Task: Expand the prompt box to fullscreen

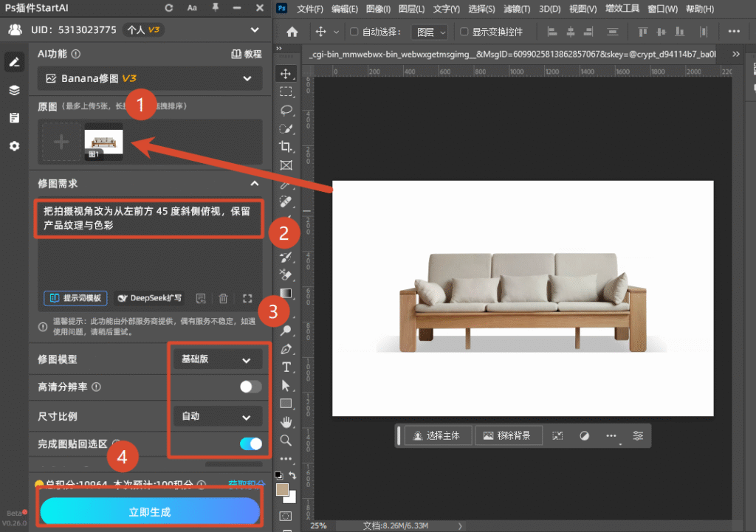Action: [247, 298]
